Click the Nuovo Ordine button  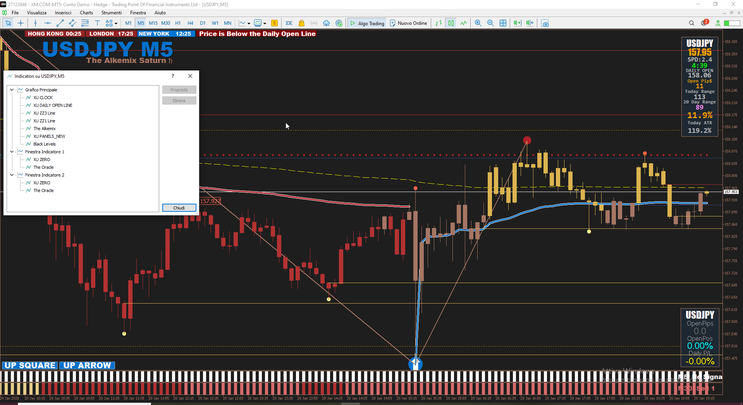[408, 23]
